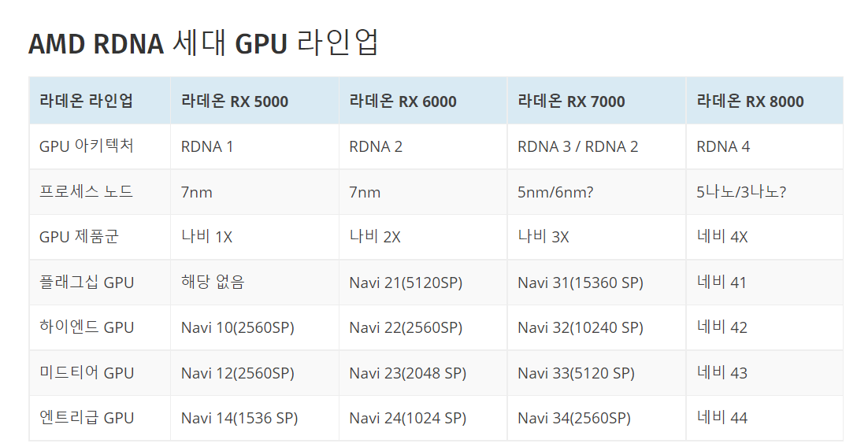Image resolution: width=868 pixels, height=447 pixels.
Task: Click the cell 'Navi 10(2560SP)'
Action: pyautogui.click(x=254, y=327)
